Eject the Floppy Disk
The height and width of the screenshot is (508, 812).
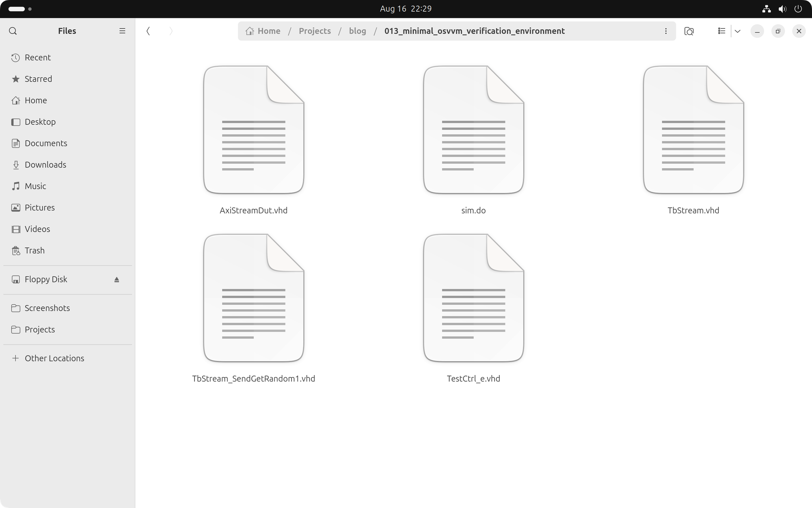[117, 280]
